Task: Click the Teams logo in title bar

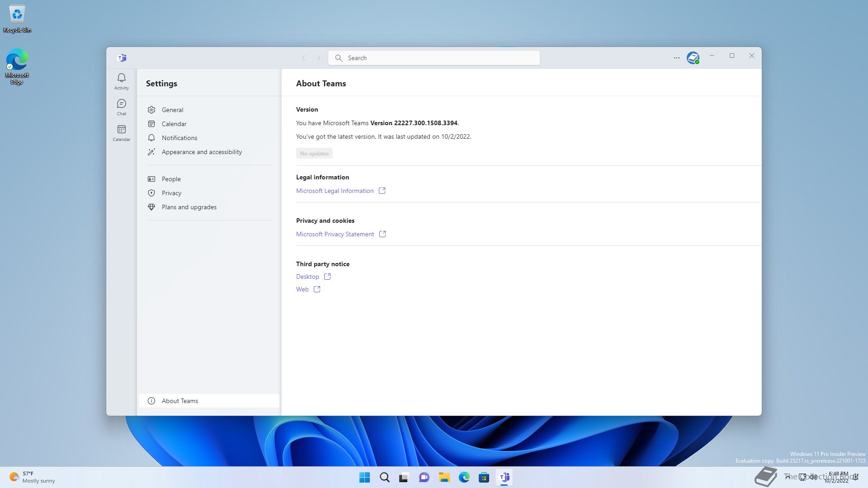Action: tap(122, 58)
